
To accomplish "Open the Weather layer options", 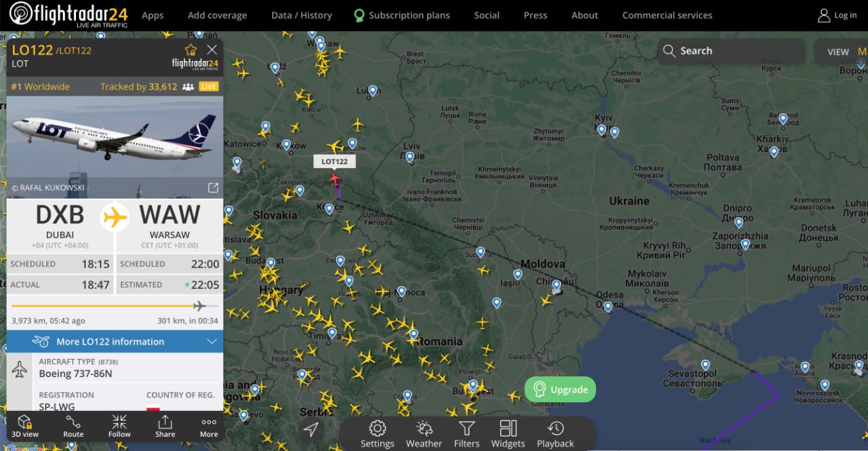I will (x=424, y=434).
